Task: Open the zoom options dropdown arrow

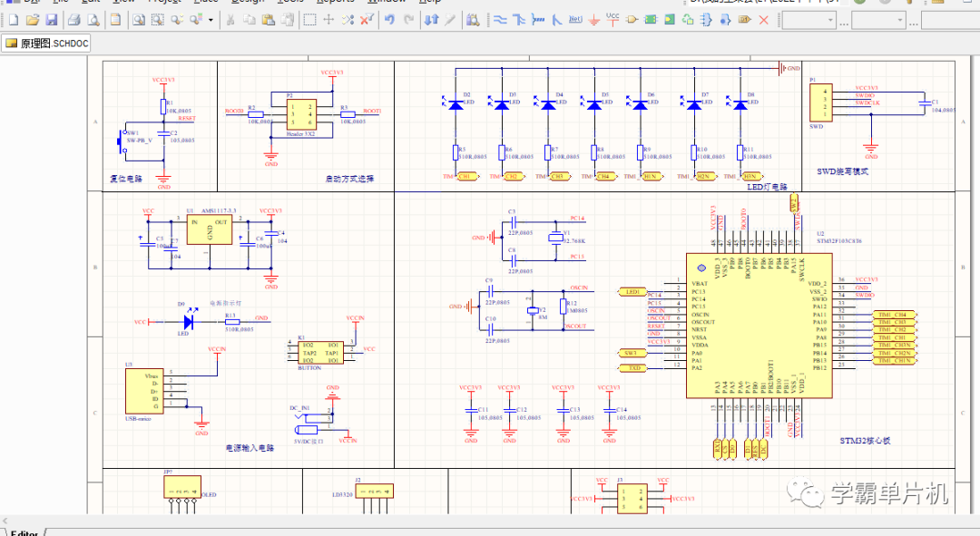Action: (211, 20)
